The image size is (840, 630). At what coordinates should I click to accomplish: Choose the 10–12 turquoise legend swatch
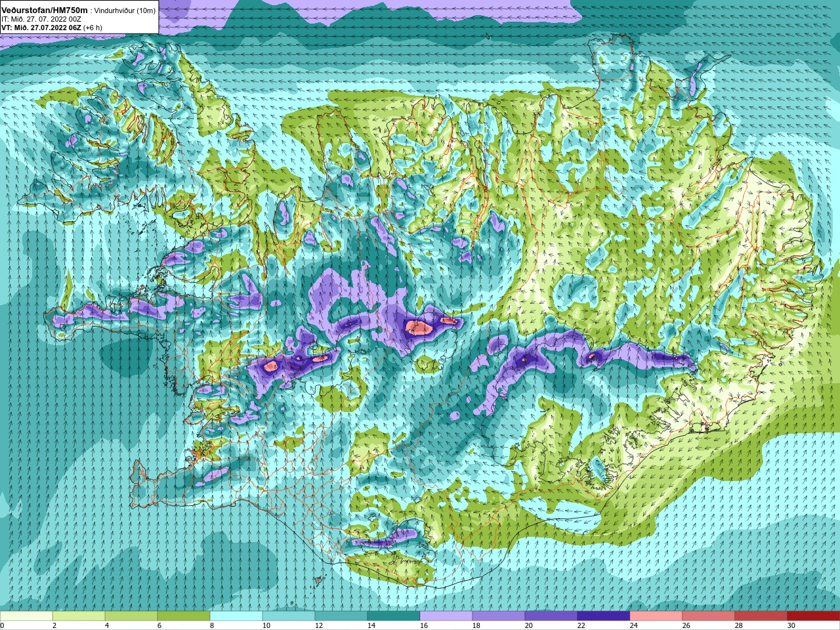(x=289, y=616)
